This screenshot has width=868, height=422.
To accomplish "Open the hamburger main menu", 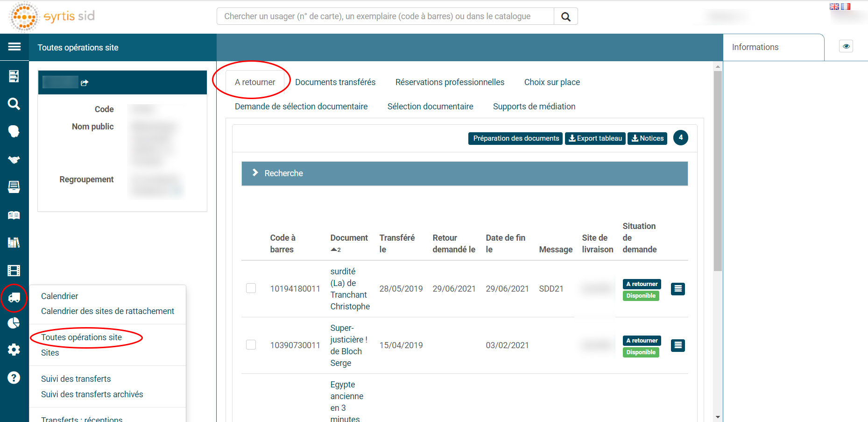I will 14,47.
